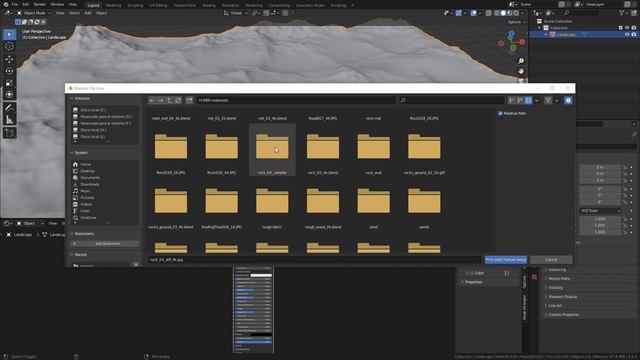Click the file browser filter funnel icon
Image resolution: width=640 pixels, height=360 pixels.
[x=548, y=100]
